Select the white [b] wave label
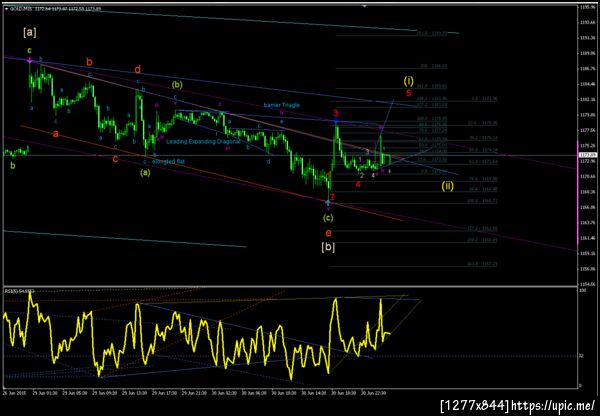The height and width of the screenshot is (416, 600). 328,247
